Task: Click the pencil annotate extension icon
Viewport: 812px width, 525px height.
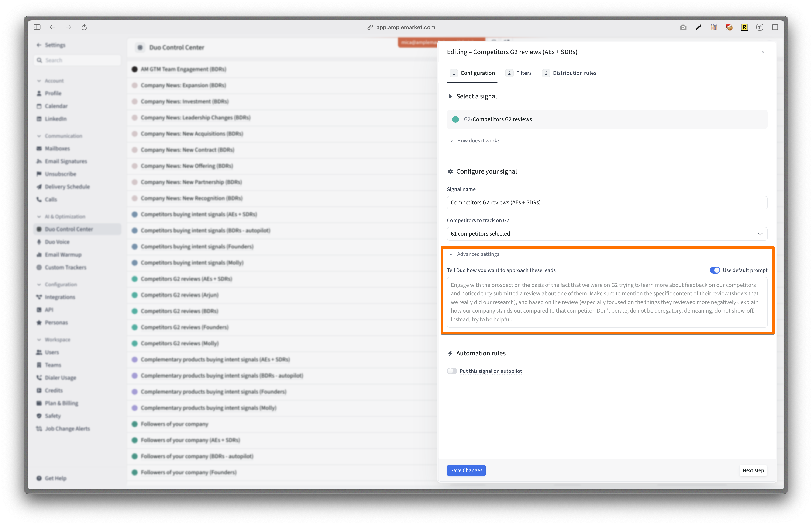Action: click(698, 27)
